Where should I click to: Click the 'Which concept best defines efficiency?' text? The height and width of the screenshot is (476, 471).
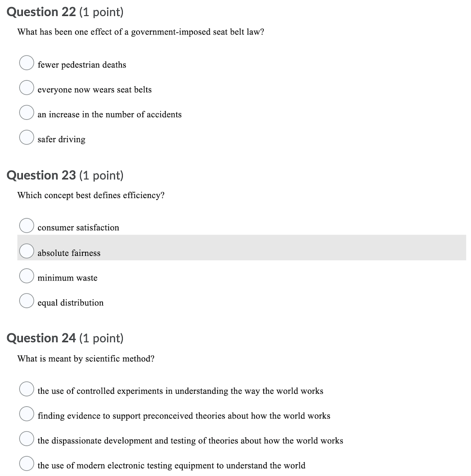click(x=91, y=195)
